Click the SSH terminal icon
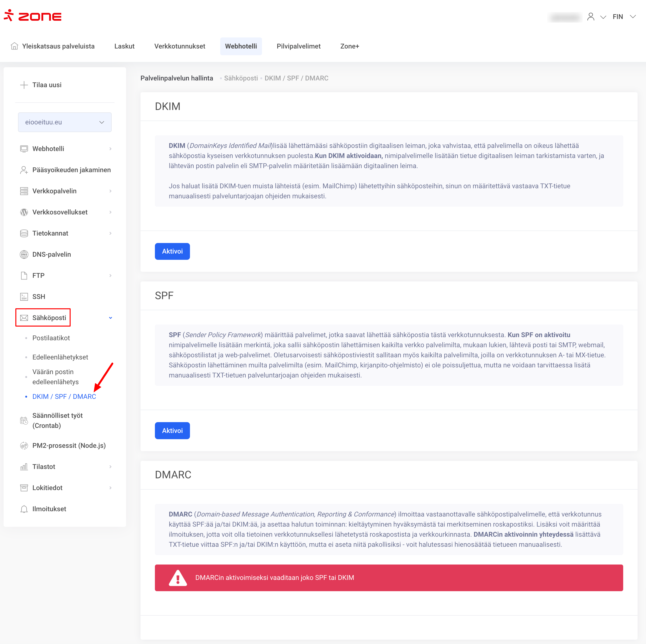Image resolution: width=646 pixels, height=644 pixels. [x=24, y=297]
